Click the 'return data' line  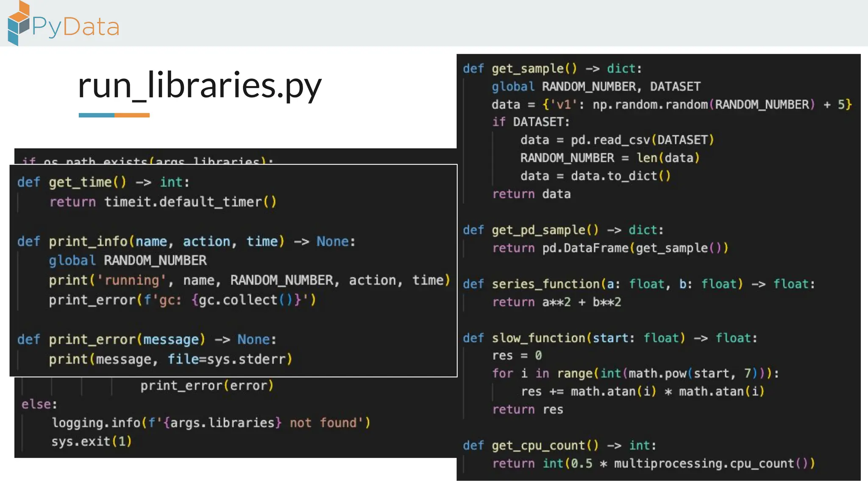click(531, 194)
